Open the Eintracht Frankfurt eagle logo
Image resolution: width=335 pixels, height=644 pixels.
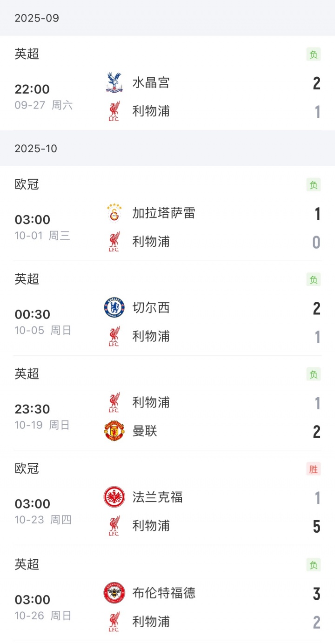[x=114, y=497]
